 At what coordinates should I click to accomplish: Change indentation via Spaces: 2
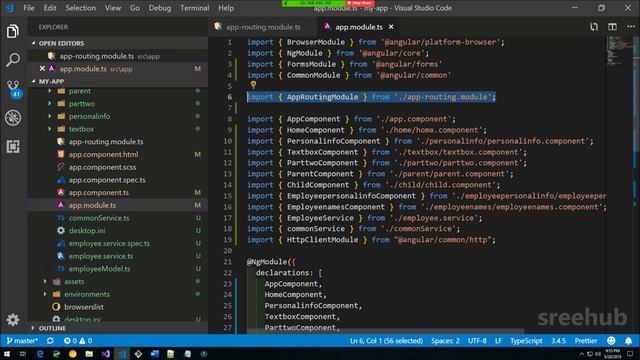[445, 340]
